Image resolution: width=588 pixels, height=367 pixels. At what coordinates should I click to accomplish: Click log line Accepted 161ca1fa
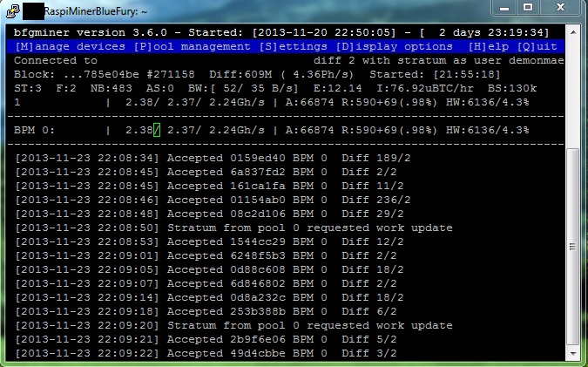209,186
